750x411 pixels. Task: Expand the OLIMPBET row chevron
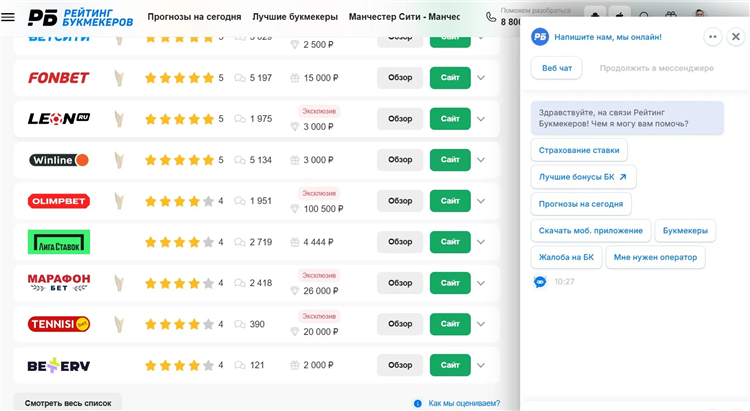tap(481, 201)
